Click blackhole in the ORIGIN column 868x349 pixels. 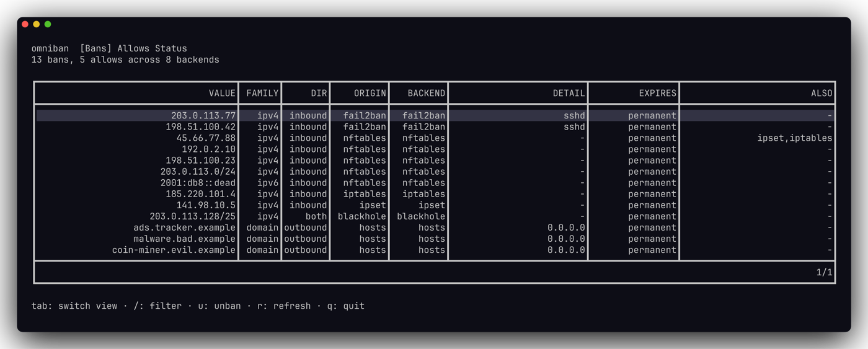point(362,216)
